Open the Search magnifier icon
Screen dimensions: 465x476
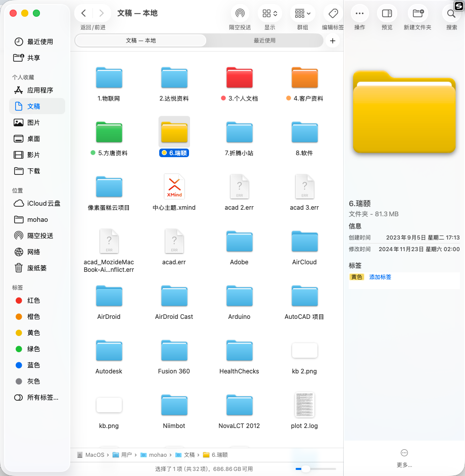point(451,13)
